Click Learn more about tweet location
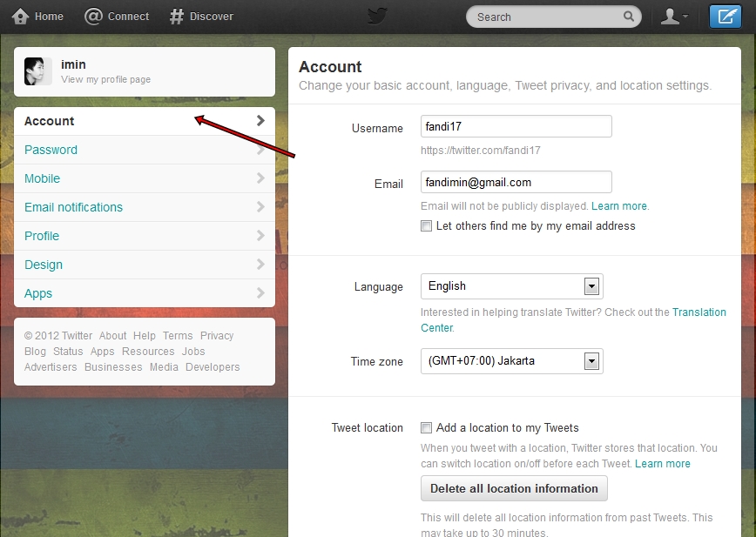 [663, 464]
